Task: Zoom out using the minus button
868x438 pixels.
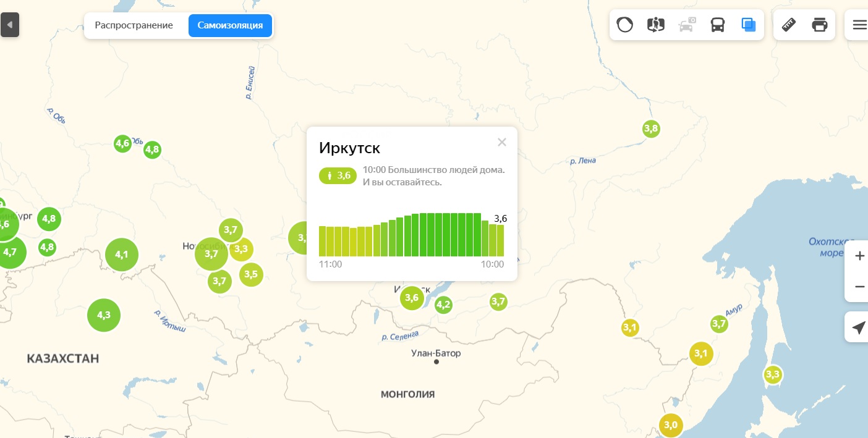Action: [859, 286]
